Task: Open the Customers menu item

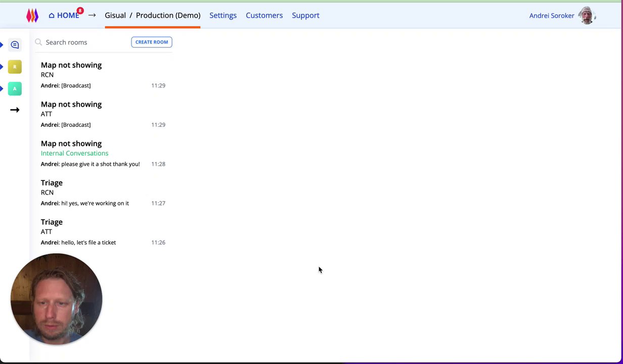Action: click(264, 15)
